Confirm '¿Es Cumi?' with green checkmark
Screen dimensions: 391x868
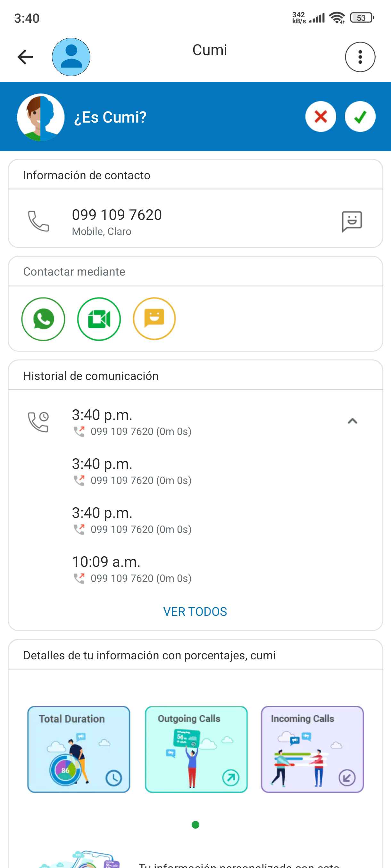click(360, 117)
